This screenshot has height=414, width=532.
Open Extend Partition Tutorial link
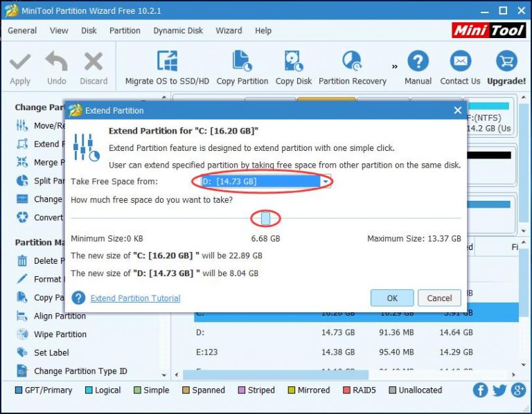[135, 298]
